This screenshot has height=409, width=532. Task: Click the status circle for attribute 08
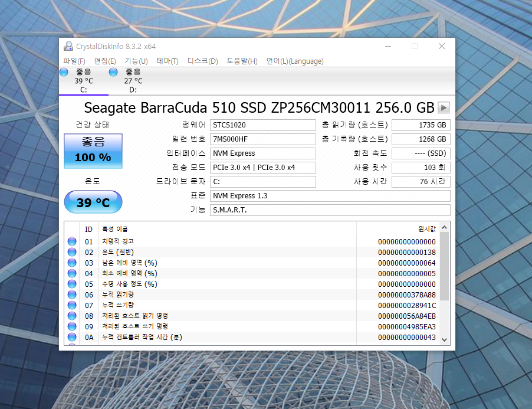72,316
